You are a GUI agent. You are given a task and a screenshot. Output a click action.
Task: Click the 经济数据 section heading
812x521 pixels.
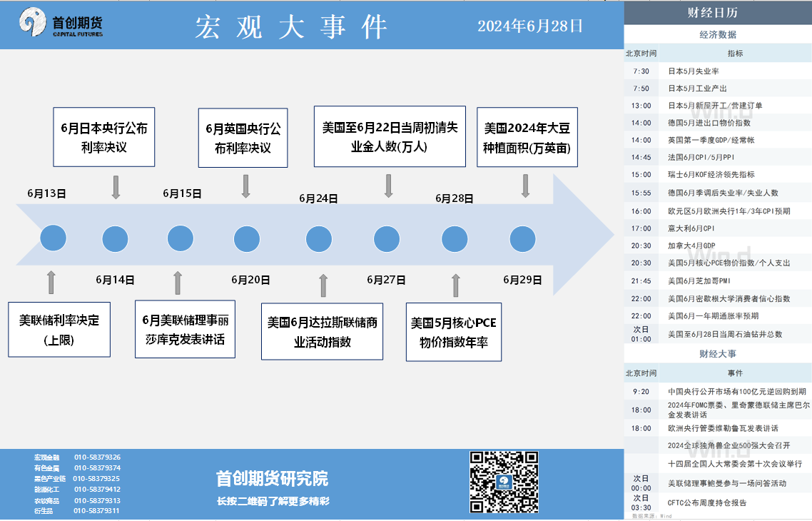point(718,35)
